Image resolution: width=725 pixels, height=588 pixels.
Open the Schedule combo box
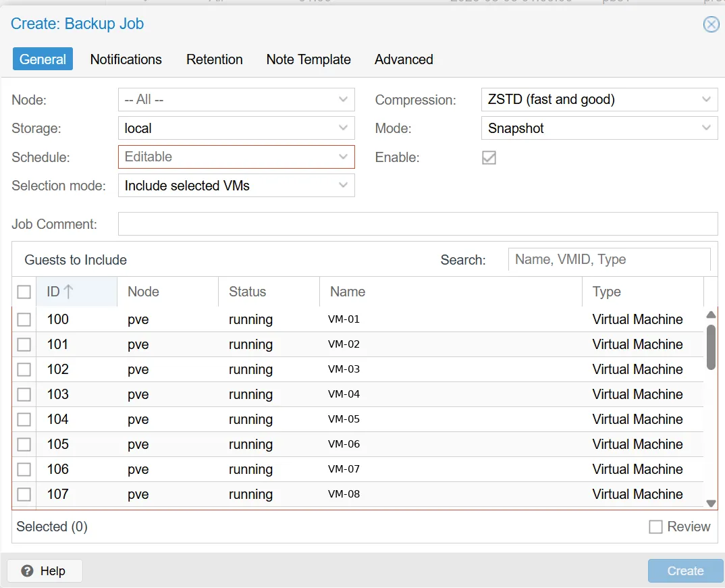point(236,157)
